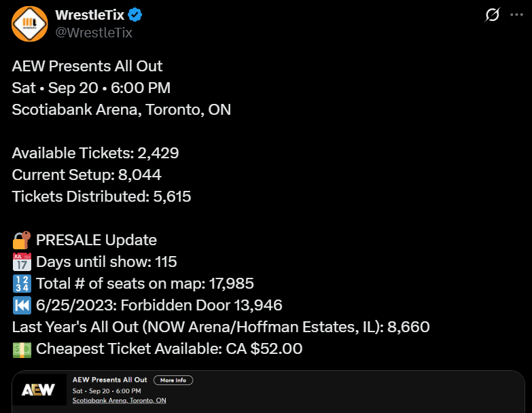Viewport: 532px width, 413px height.
Task: Open the Grok icon beside the options
Action: point(492,15)
